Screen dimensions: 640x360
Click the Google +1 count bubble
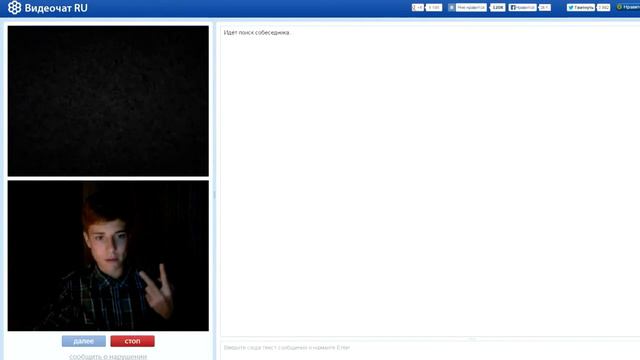coord(434,7)
